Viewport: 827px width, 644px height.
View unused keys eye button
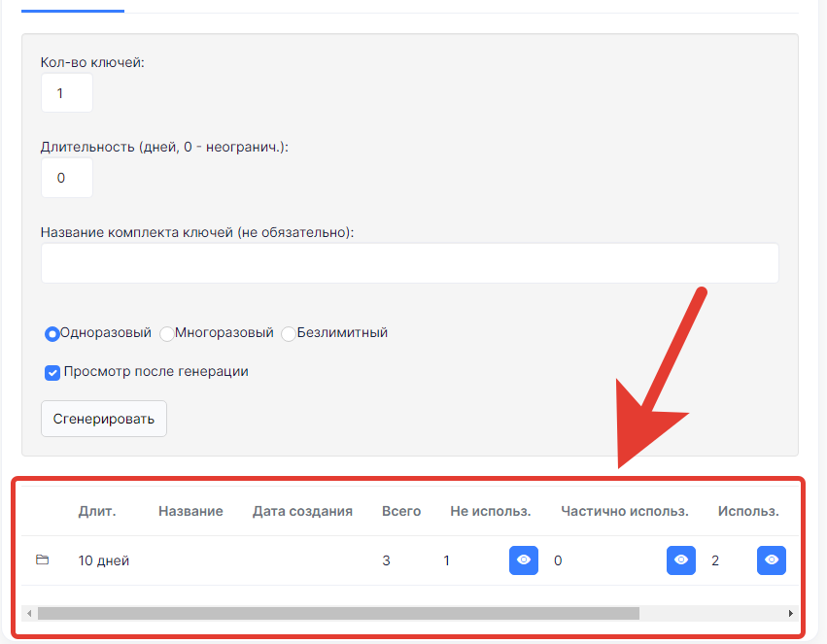click(x=523, y=560)
